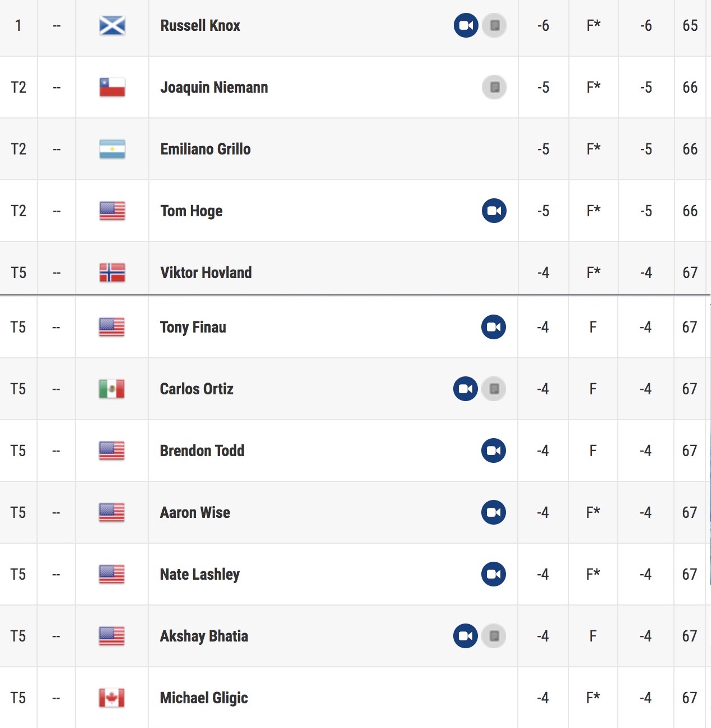The width and height of the screenshot is (711, 728).
Task: Click Akshay Bhatia gray shot tracker icon
Action: (494, 636)
